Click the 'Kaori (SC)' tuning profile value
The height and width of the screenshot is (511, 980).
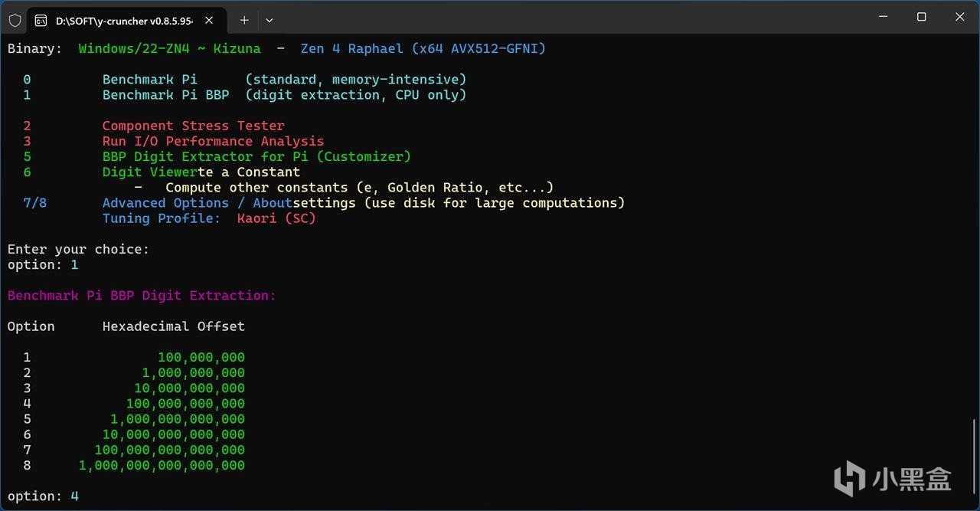coord(276,218)
